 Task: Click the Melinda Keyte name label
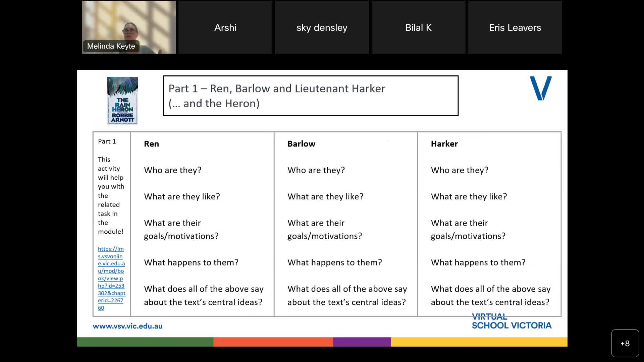pos(111,46)
